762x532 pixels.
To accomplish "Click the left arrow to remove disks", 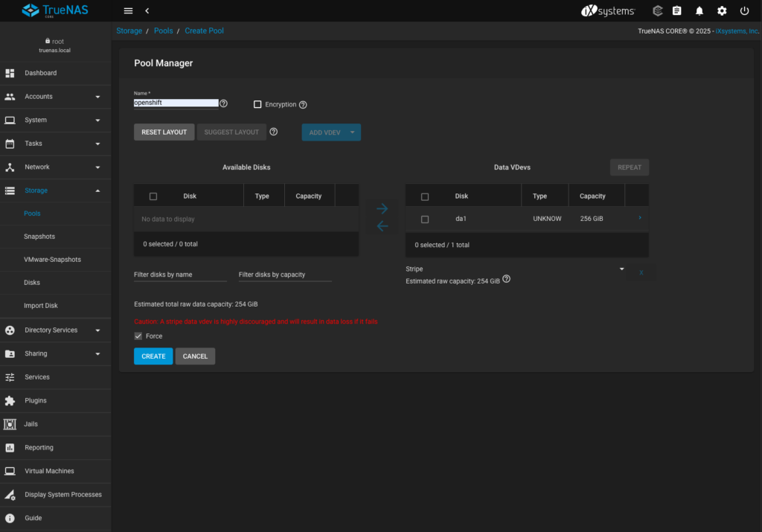I will [382, 226].
